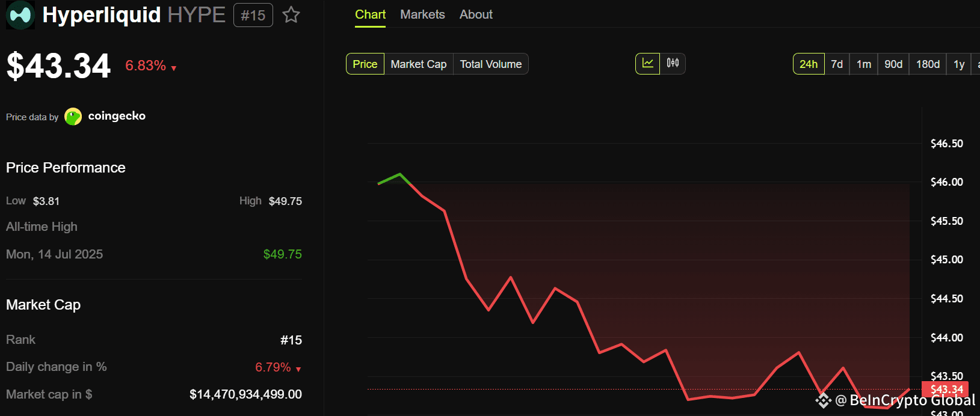Set the chart range to 90d
This screenshot has height=416, width=980.
coord(893,64)
